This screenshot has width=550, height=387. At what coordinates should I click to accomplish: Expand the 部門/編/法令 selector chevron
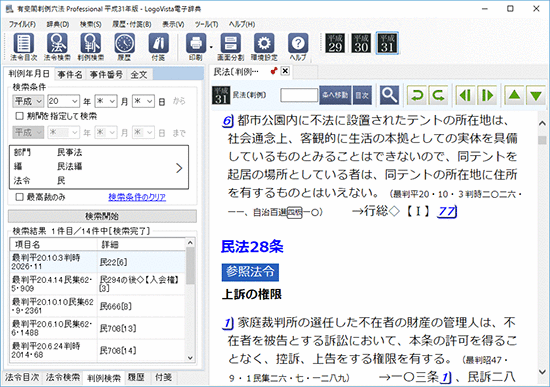(x=179, y=168)
